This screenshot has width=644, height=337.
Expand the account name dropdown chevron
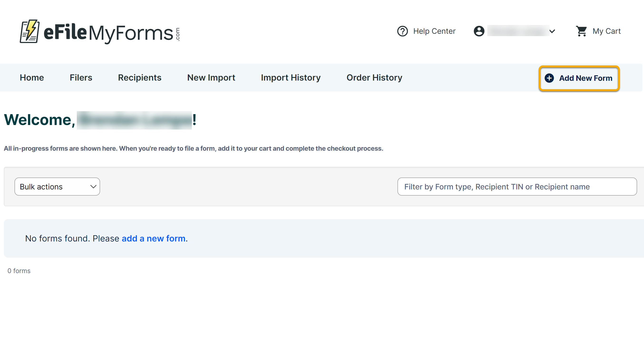tap(552, 31)
